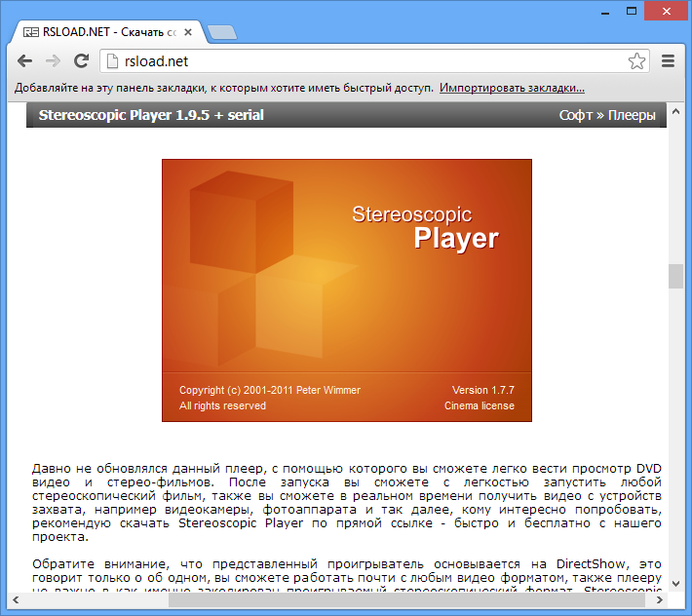Click the paragraph starting 'Давно не обновлялся'
The image size is (692, 616).
[x=347, y=502]
